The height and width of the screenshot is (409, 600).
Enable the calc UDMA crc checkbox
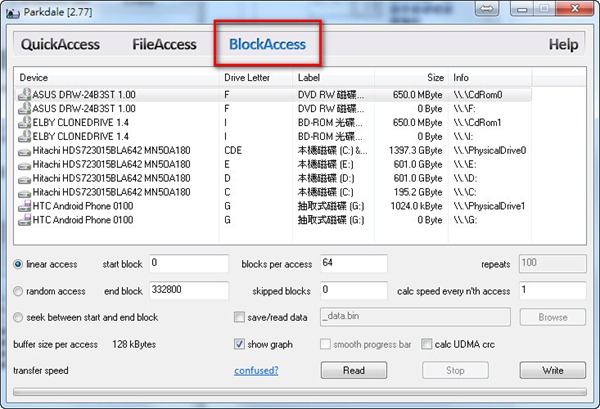tap(426, 344)
